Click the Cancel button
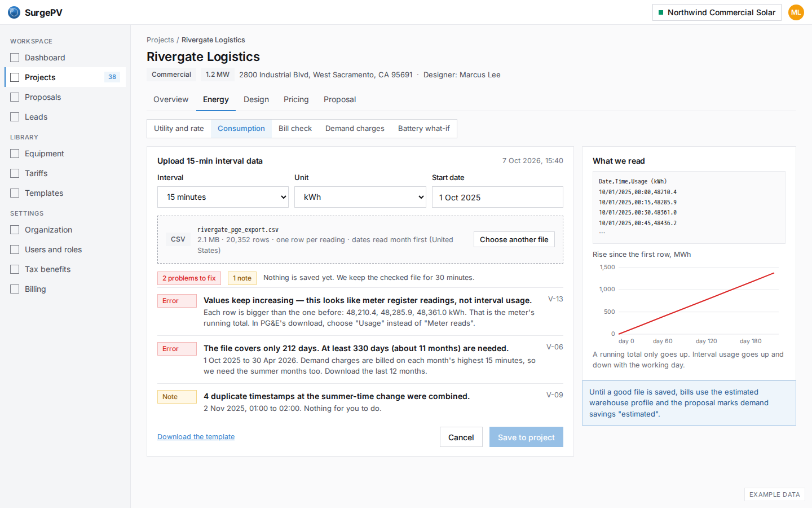Viewport: 812px width, 508px height. [461, 437]
